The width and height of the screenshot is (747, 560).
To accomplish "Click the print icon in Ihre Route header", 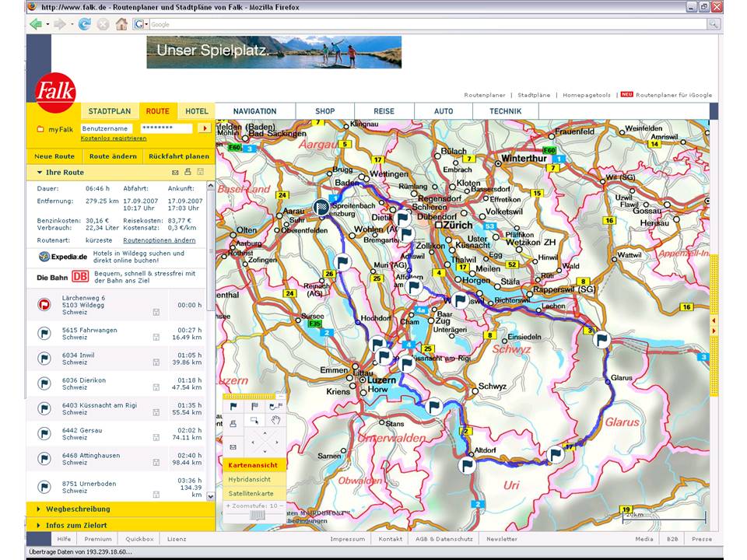I will 188,172.
